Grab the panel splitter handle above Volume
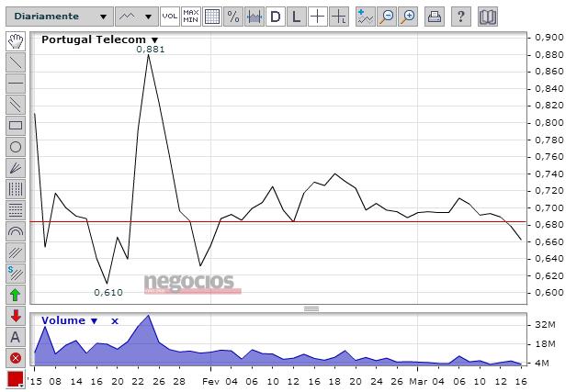 311,309
